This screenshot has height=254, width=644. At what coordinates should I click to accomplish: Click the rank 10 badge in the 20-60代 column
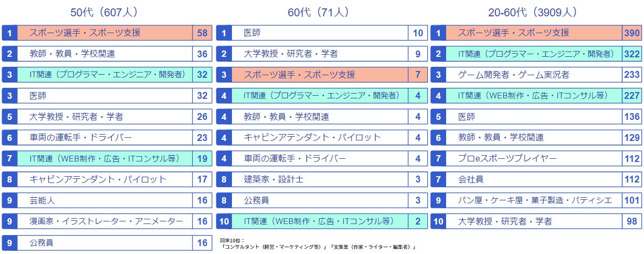[438, 221]
